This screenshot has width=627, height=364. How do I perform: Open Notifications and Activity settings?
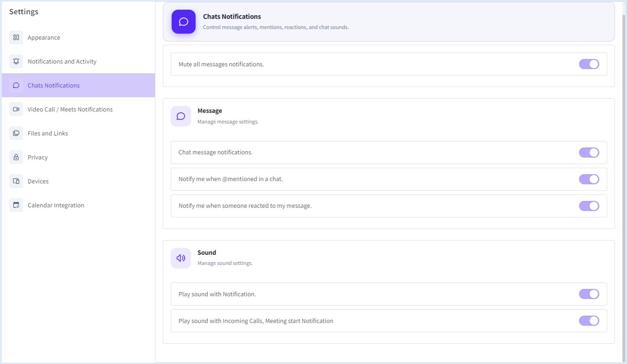click(78, 61)
